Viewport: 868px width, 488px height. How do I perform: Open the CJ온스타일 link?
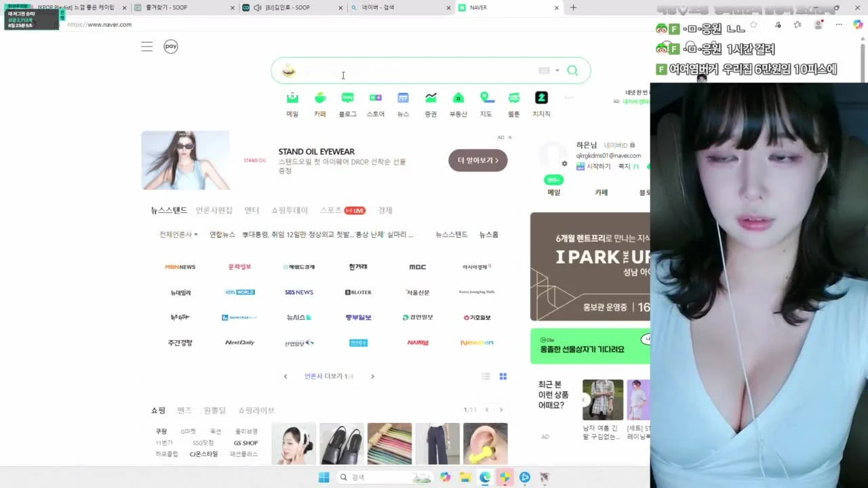(203, 454)
